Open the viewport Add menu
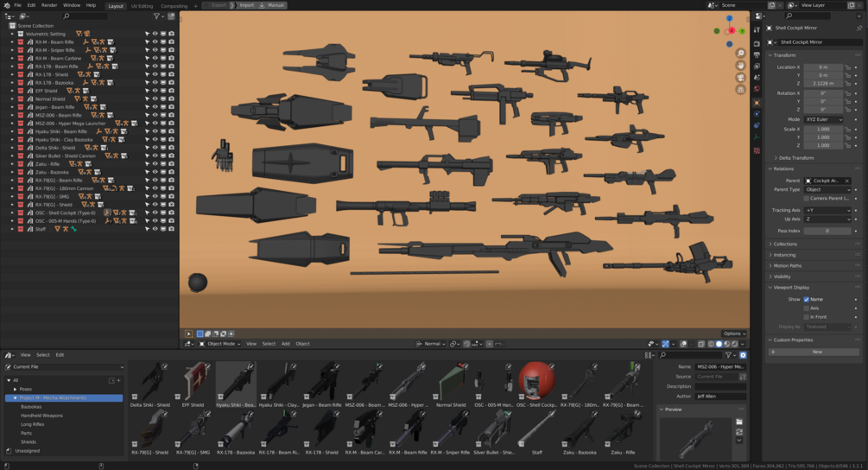868x470 pixels. point(285,344)
